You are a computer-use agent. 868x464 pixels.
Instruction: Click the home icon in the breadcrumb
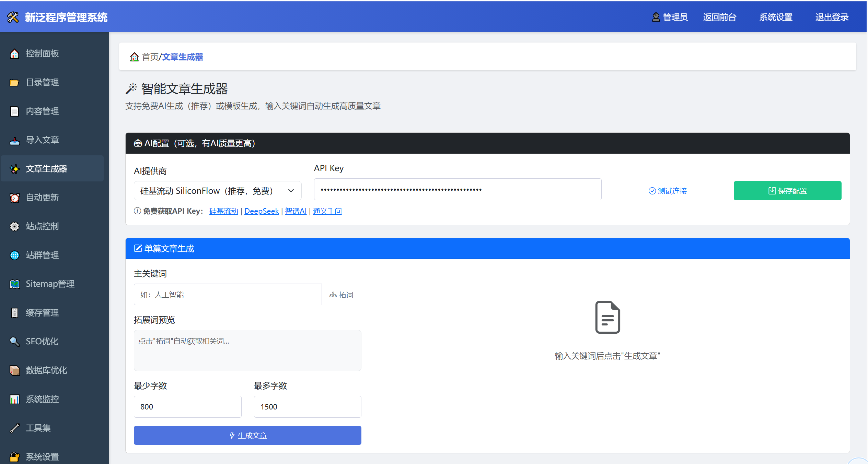135,57
